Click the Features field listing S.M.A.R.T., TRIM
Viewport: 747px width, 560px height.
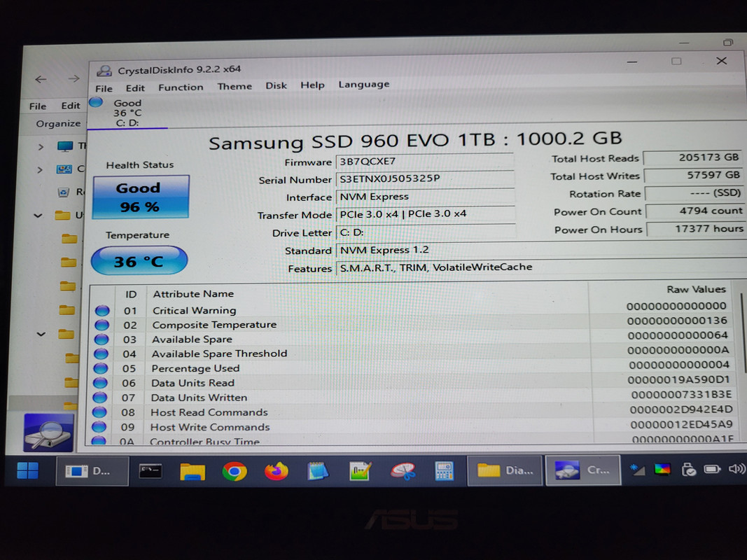[541, 267]
